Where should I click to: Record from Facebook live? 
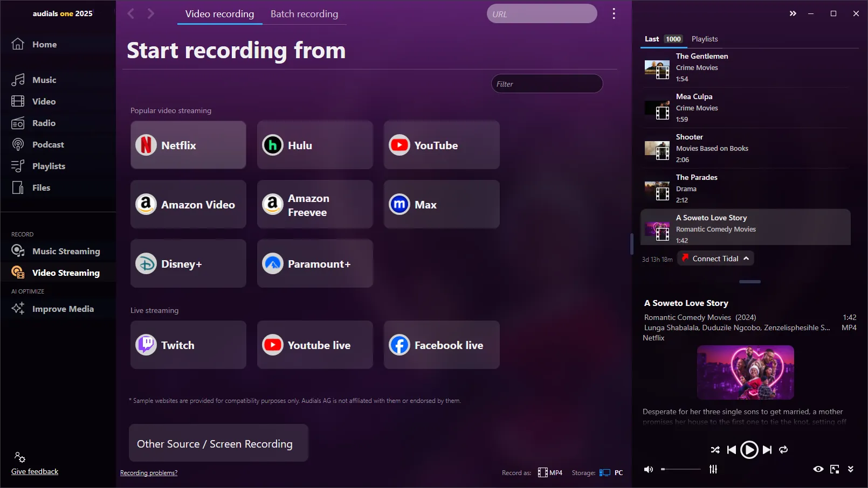pos(442,345)
